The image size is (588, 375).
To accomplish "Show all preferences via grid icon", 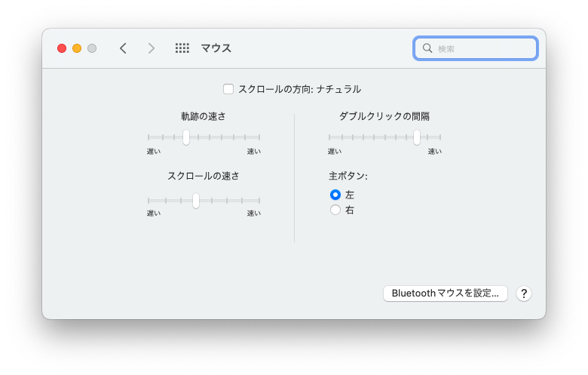I will tap(182, 48).
